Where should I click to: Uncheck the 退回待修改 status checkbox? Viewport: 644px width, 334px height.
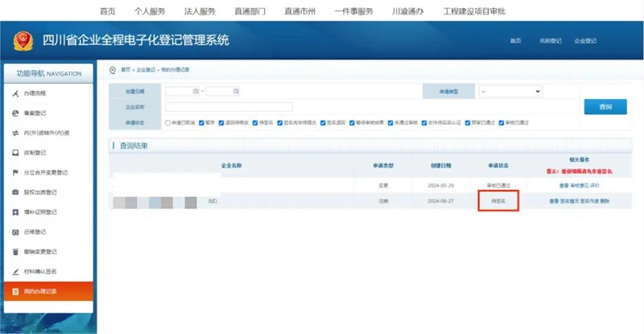(x=221, y=123)
